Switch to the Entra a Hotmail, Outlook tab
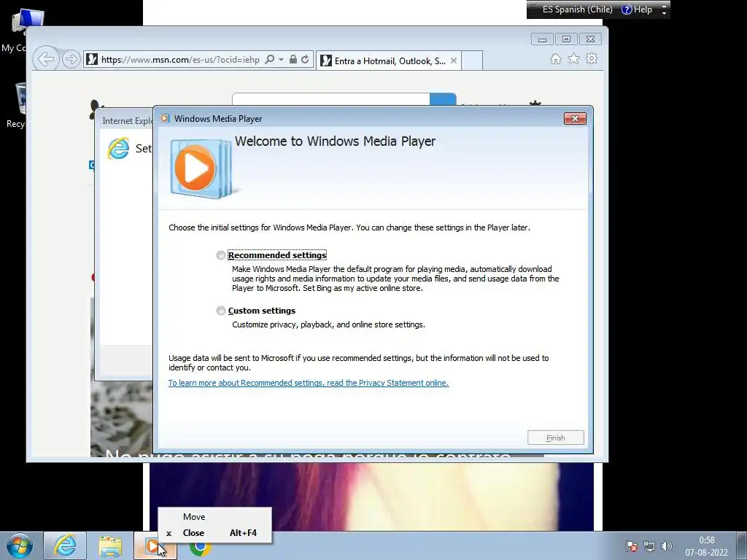747x560 pixels. (x=389, y=61)
